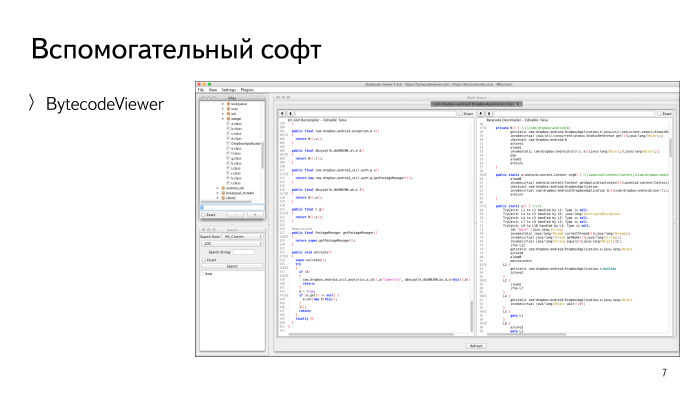Click the user folder icon
Image resolution: width=700 pixels, height=394 pixels.
tap(228, 109)
